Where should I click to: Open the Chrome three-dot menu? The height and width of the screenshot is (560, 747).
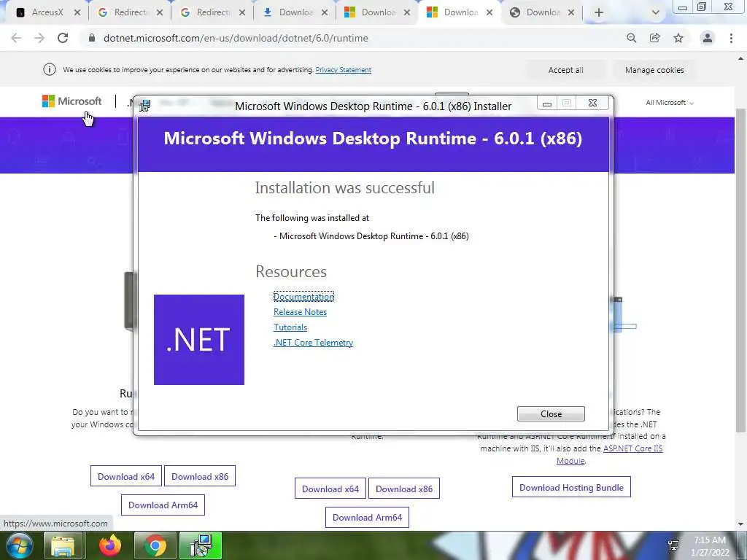(x=731, y=38)
